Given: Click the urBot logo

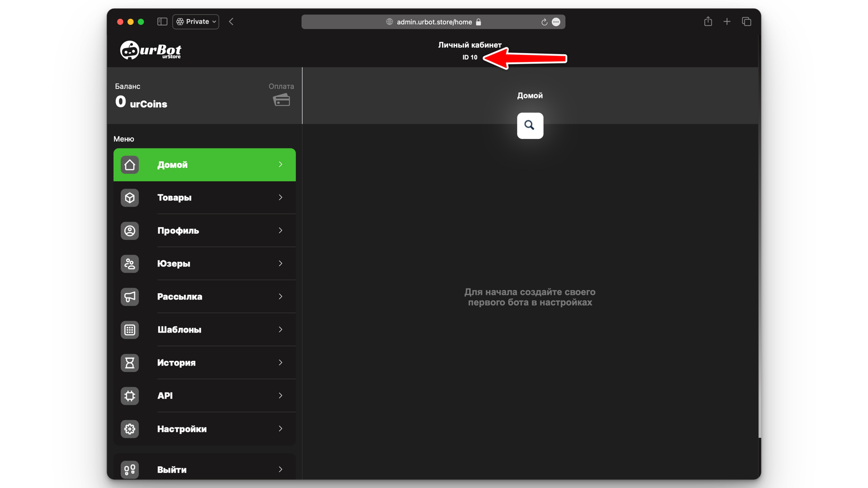Looking at the screenshot, I should pos(150,51).
